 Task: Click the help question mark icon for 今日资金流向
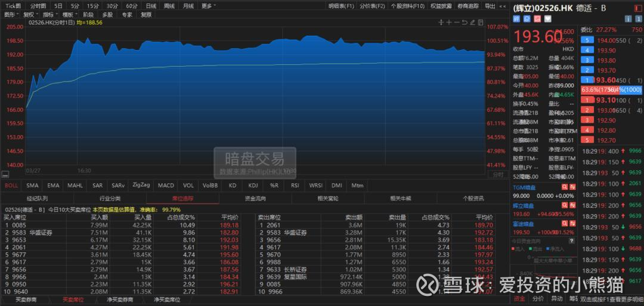pos(572,241)
